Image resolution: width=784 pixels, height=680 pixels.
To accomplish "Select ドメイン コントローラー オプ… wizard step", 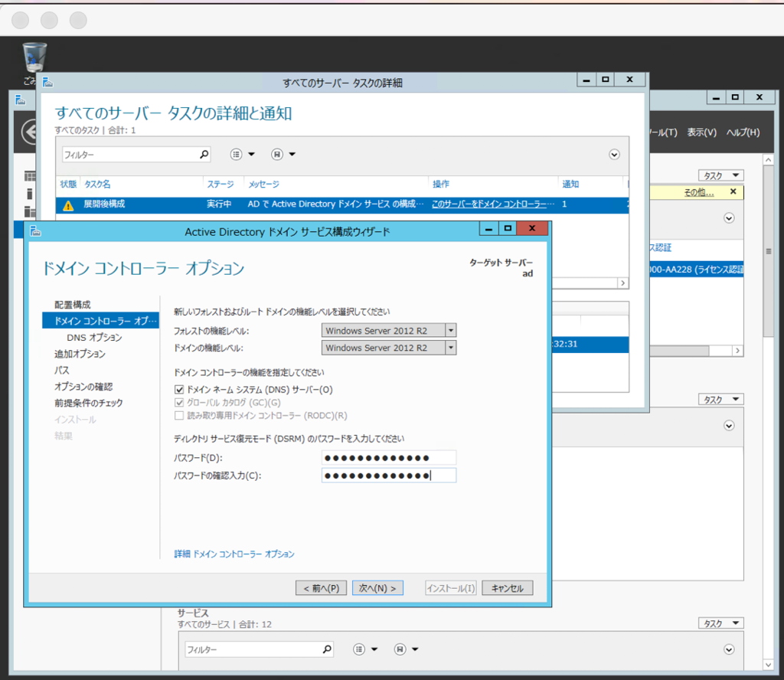I will click(x=100, y=321).
